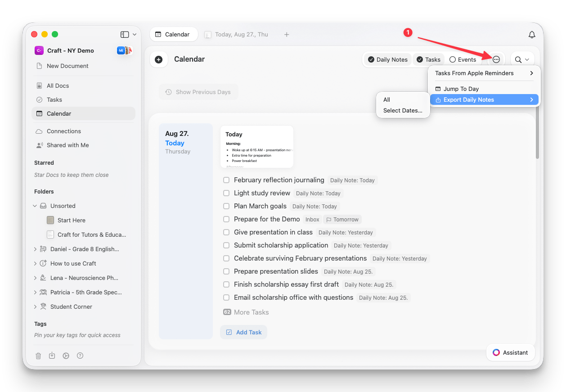Check Submit scholarship application task
The width and height of the screenshot is (566, 392).
pyautogui.click(x=226, y=245)
